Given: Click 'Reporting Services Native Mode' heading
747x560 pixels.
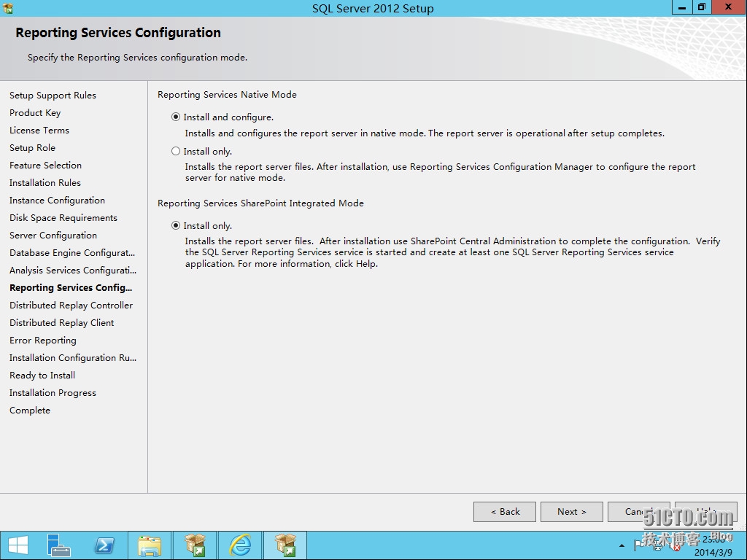Looking at the screenshot, I should coord(228,94).
